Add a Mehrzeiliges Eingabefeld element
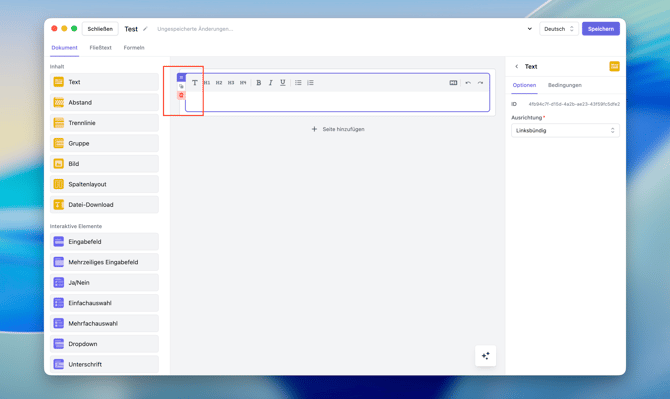The image size is (670, 399). 104,262
